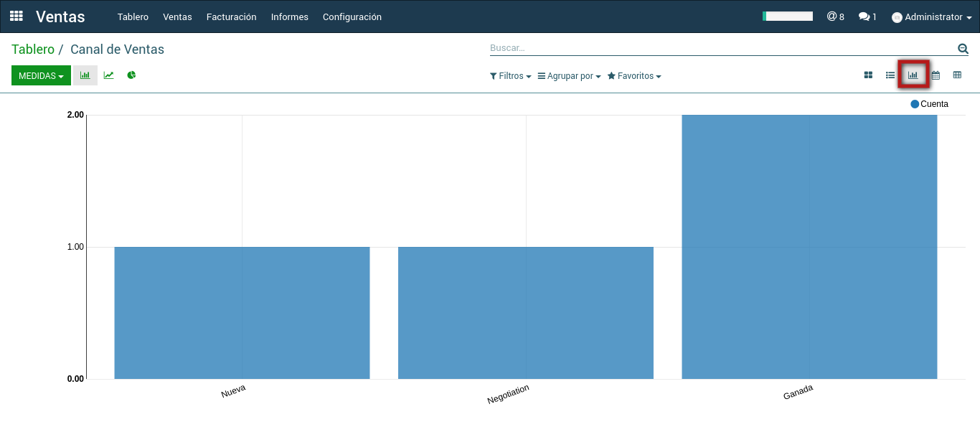
Task: Open the Favoritos dropdown
Action: pos(634,76)
